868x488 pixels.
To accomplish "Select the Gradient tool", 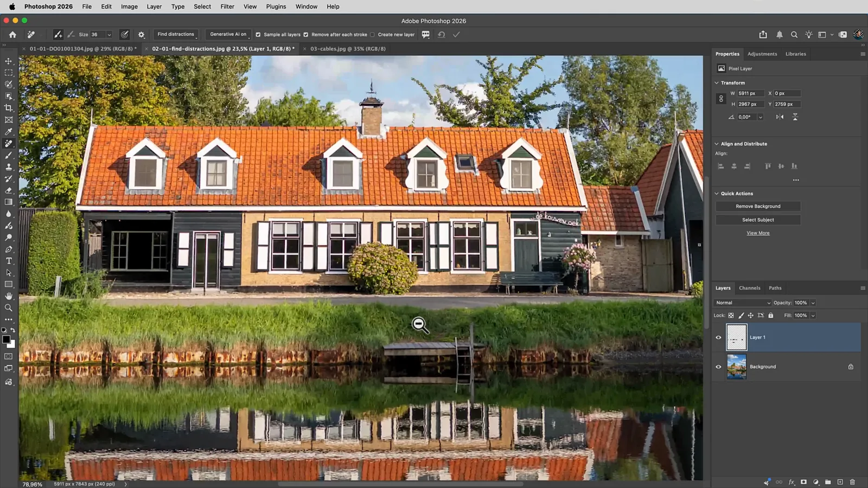I will pos(9,202).
